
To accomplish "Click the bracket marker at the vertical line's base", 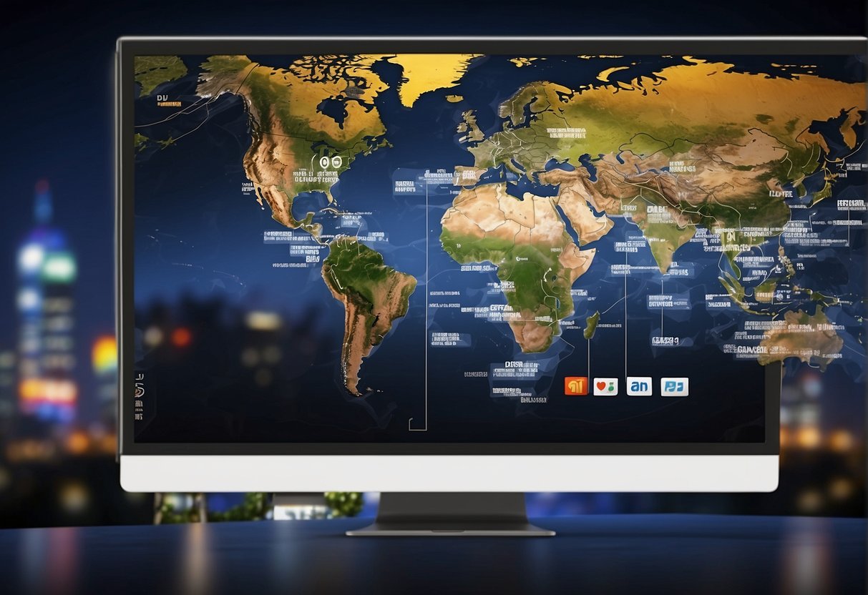I will tap(417, 425).
